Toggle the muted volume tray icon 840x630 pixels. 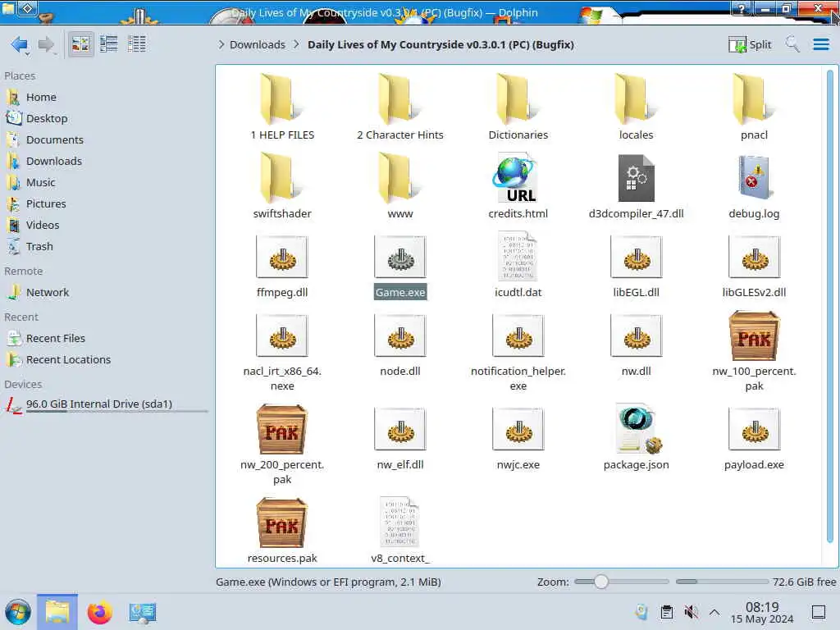click(691, 612)
